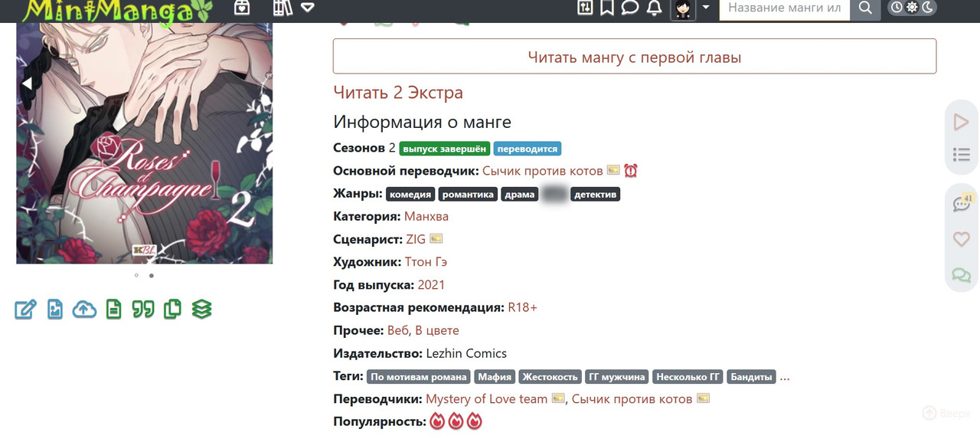Expand the user menu caret next to avatar
Viewport: 980px width, 439px height.
pos(705,8)
